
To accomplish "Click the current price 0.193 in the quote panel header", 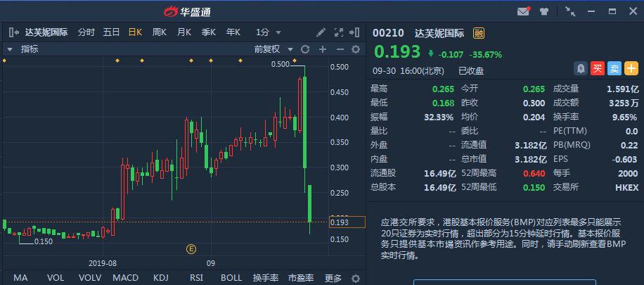I will (x=397, y=52).
